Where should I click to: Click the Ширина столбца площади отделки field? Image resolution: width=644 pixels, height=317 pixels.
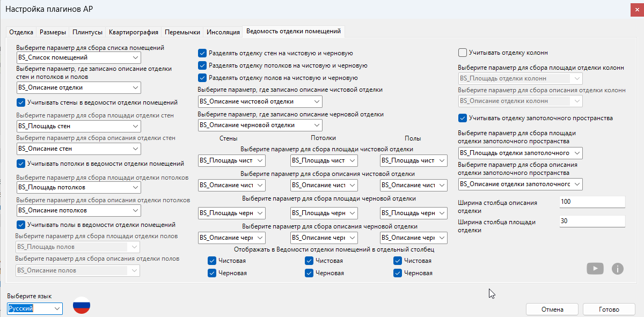pos(592,221)
